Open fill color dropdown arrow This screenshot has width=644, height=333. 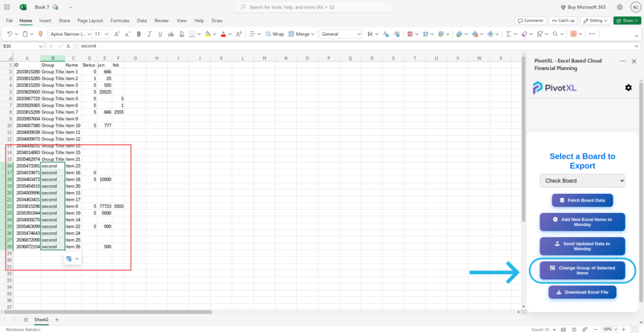pos(214,34)
